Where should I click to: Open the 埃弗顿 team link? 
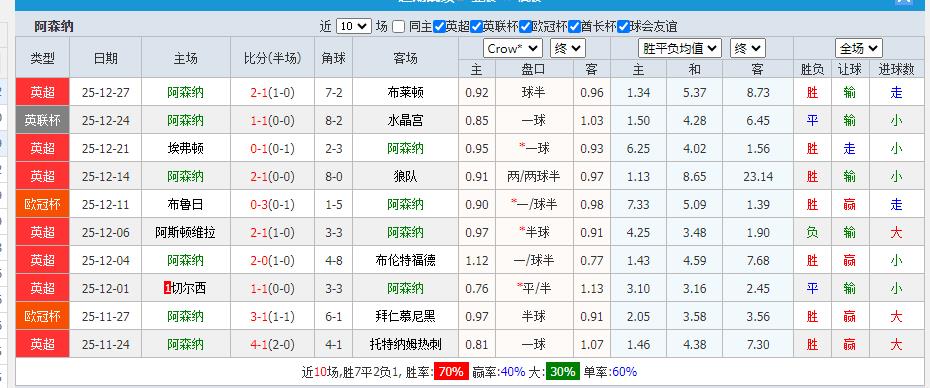(185, 148)
